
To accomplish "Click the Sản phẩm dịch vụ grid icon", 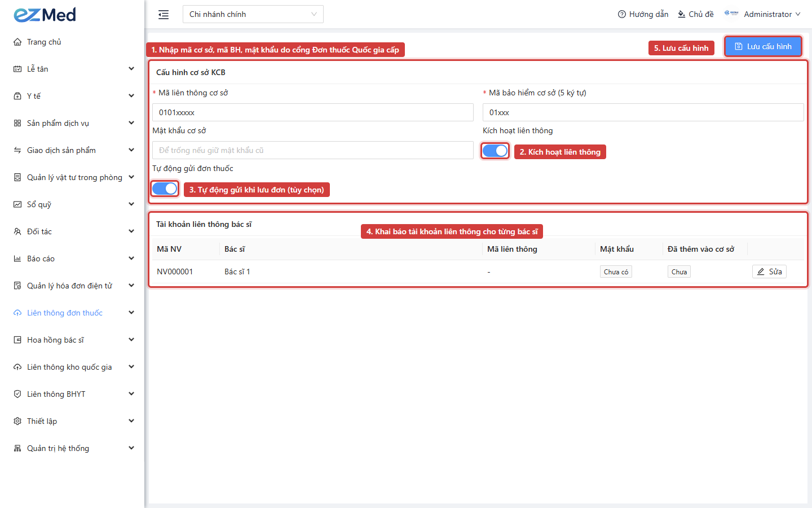I will click(x=17, y=123).
